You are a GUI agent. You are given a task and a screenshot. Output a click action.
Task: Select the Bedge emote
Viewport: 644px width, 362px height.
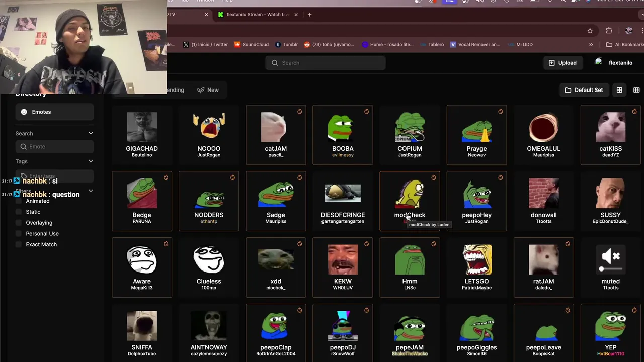(142, 201)
